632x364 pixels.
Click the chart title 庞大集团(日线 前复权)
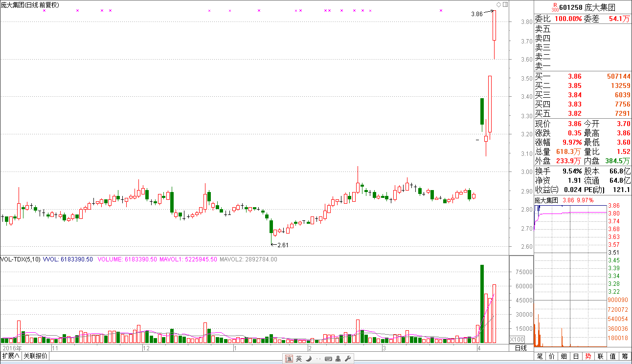click(30, 5)
